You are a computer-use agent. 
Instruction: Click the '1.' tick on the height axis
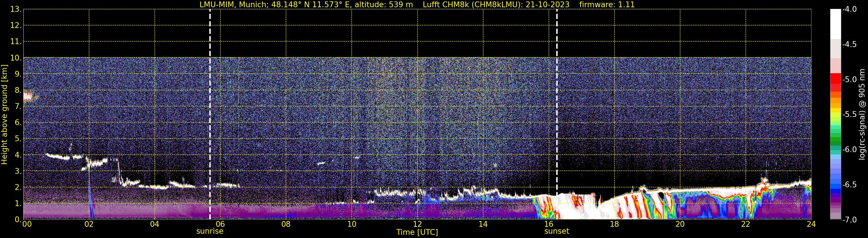[x=18, y=204]
